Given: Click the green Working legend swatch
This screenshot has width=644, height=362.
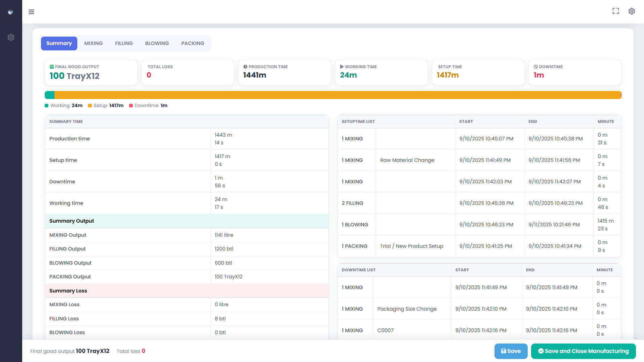Looking at the screenshot, I should click(x=47, y=105).
